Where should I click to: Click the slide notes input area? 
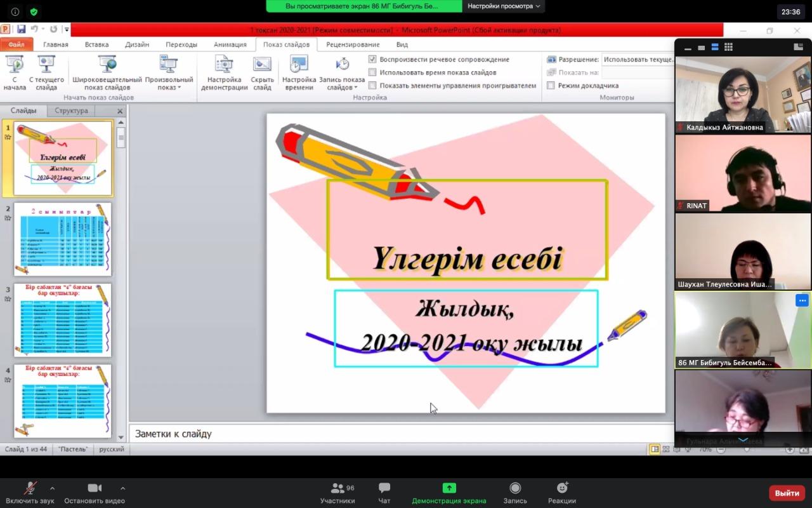click(400, 434)
